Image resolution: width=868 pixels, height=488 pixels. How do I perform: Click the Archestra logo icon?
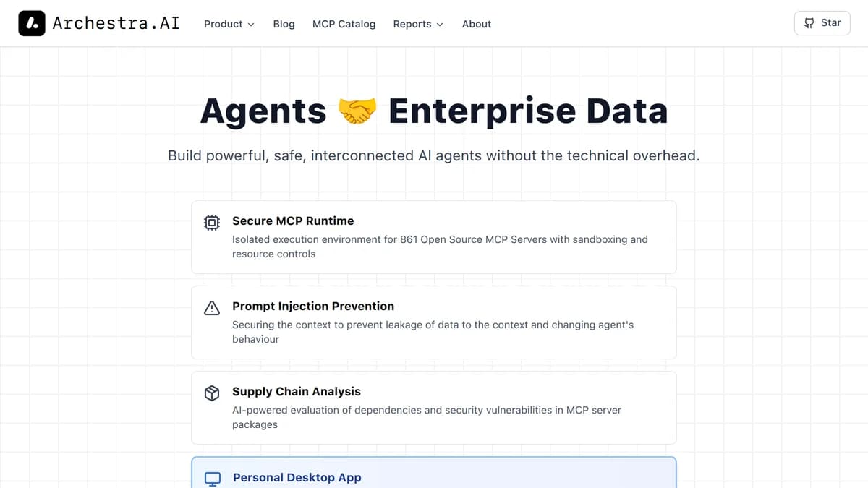(32, 23)
